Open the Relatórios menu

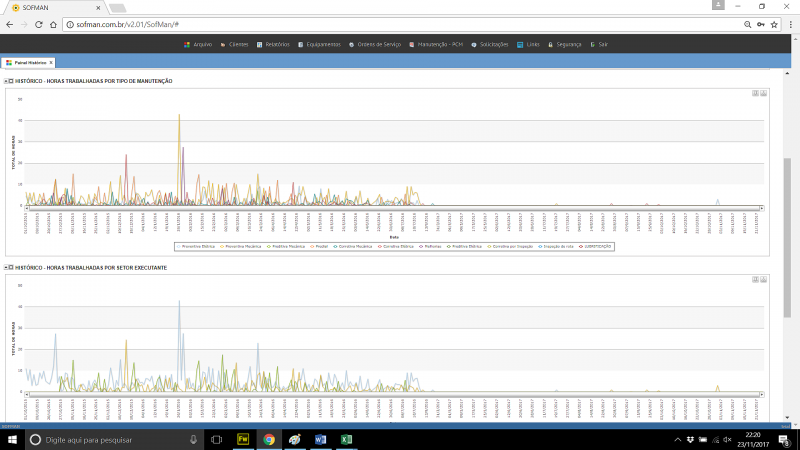point(274,44)
